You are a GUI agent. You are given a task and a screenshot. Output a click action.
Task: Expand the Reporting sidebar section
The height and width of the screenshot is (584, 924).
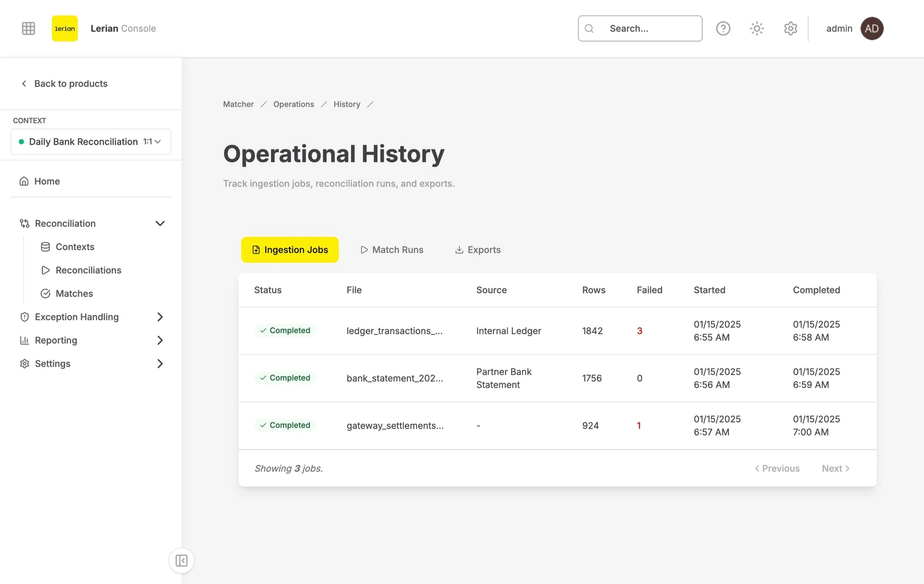point(160,340)
